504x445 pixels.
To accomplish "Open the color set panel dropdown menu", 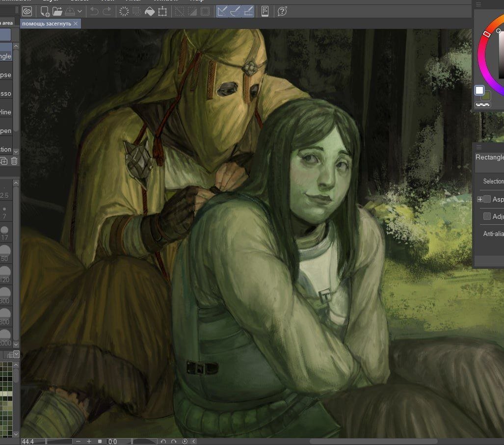I will [16, 354].
